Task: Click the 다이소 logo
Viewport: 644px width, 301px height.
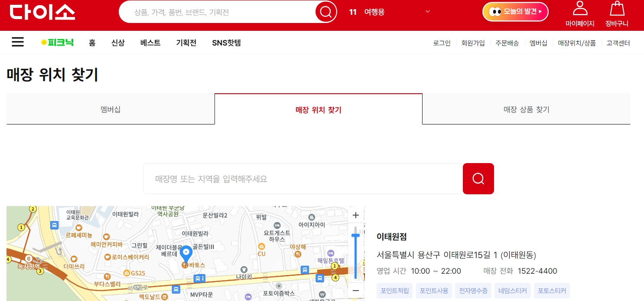Action: pos(42,12)
